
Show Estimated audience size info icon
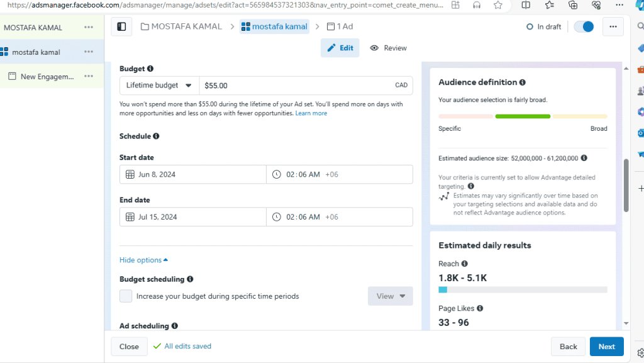584,158
